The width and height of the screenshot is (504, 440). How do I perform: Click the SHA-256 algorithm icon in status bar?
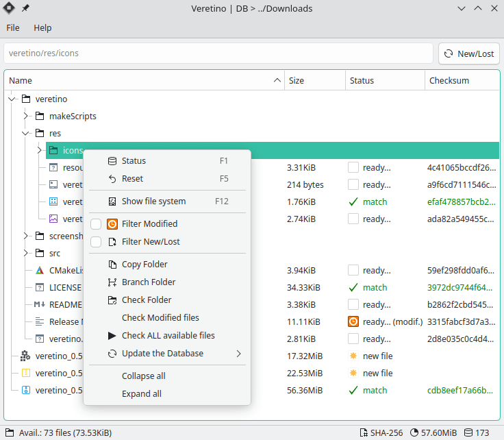(364, 432)
